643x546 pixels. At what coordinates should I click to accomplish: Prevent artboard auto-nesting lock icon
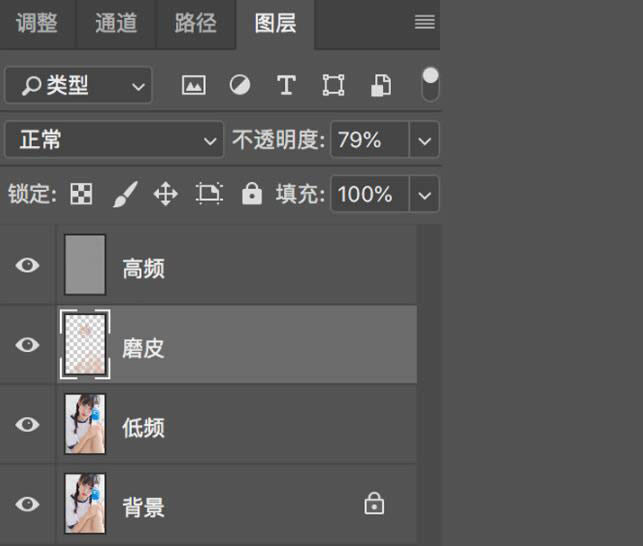coord(208,194)
